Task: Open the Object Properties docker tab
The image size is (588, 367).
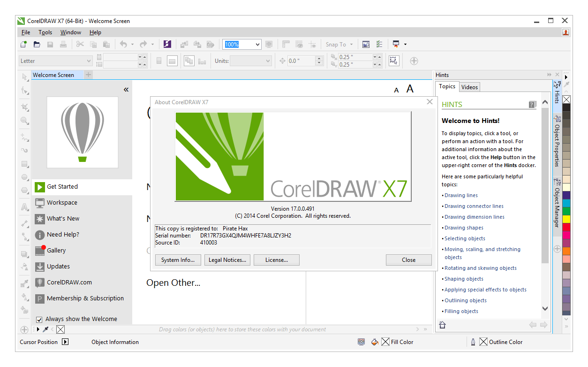Action: 557,141
